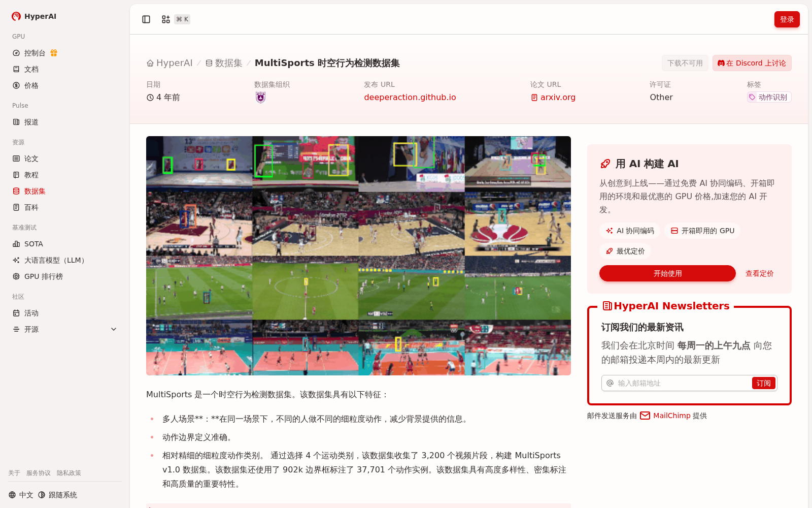Viewport: 812px width, 508px height.
Task: Click the 服务协议 footer link
Action: pyautogui.click(x=39, y=473)
